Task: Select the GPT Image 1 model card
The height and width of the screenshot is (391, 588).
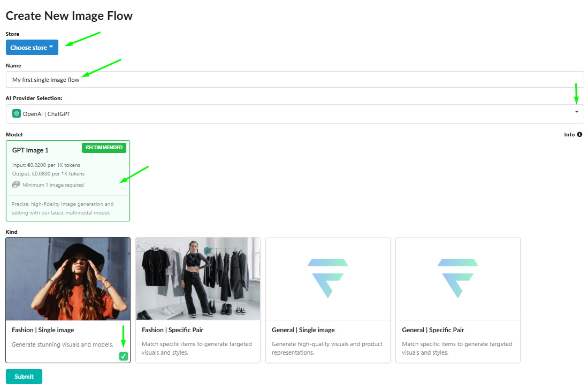Action: [68, 181]
